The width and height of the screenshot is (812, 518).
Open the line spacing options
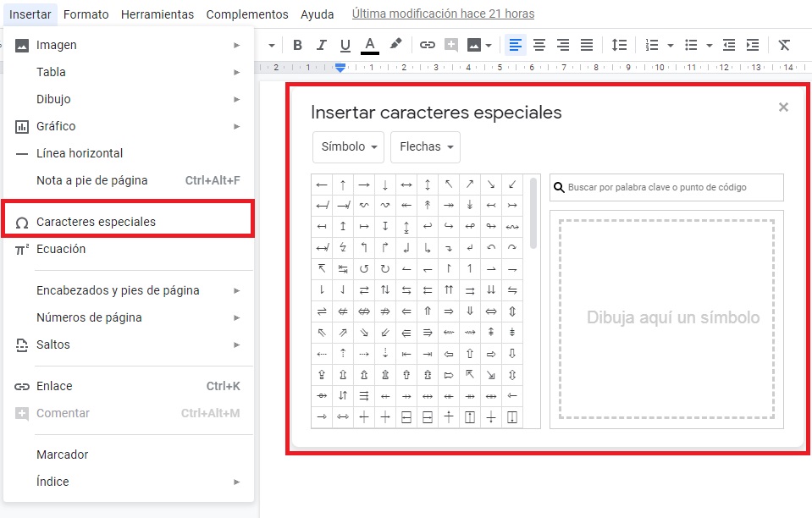tap(620, 45)
